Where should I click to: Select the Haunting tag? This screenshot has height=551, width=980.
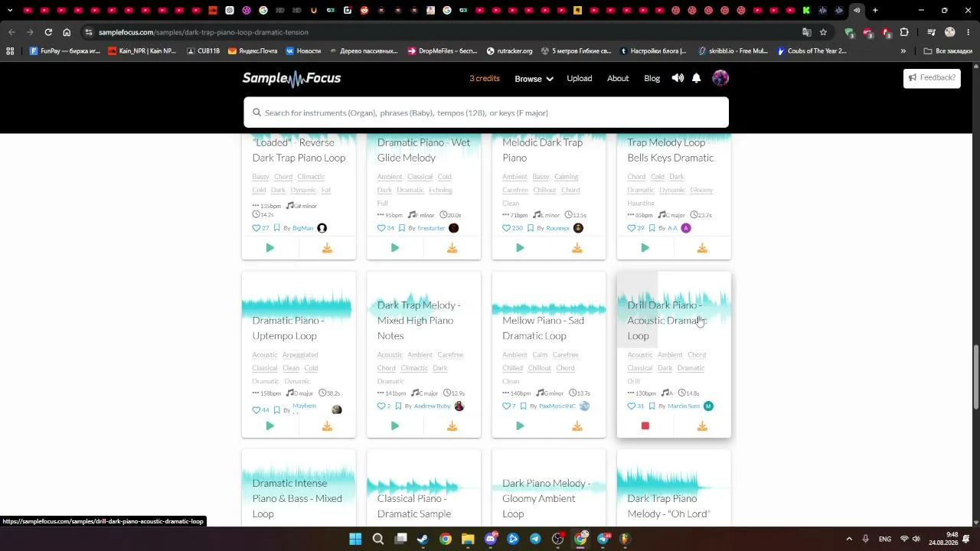click(641, 204)
